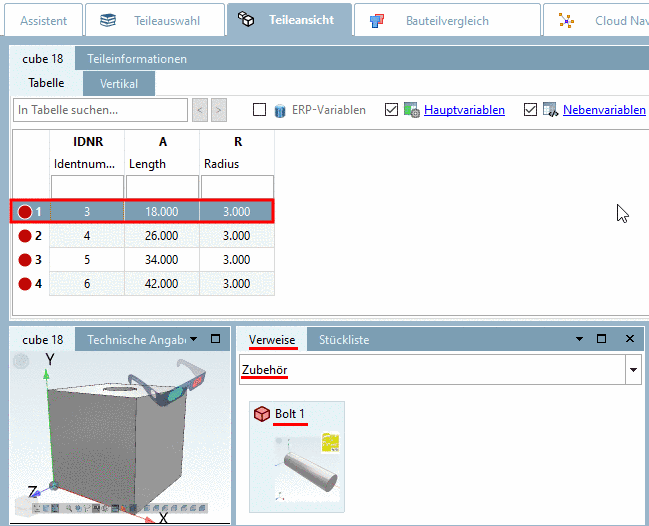Click the Radius 3.000 cell in row 4

click(237, 284)
